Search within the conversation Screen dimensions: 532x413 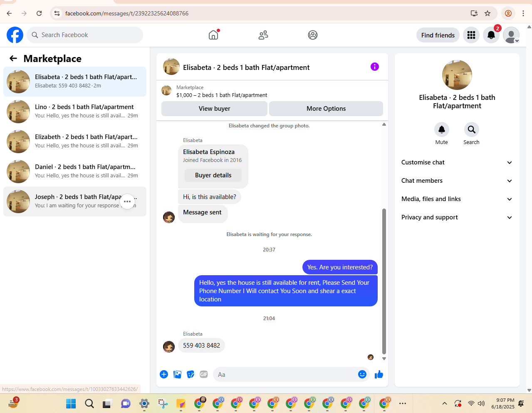click(471, 129)
